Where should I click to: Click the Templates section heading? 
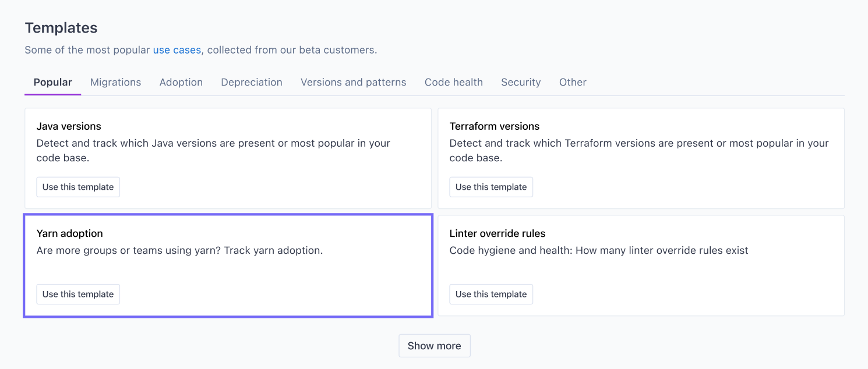(61, 28)
